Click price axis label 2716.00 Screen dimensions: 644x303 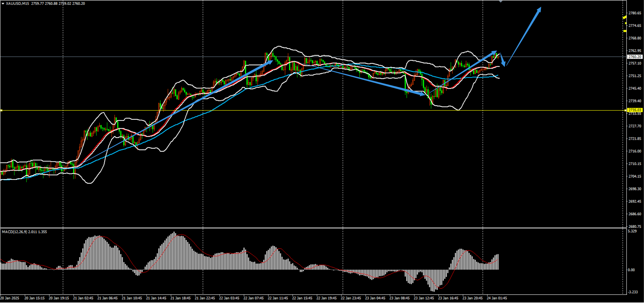[x=635, y=151]
